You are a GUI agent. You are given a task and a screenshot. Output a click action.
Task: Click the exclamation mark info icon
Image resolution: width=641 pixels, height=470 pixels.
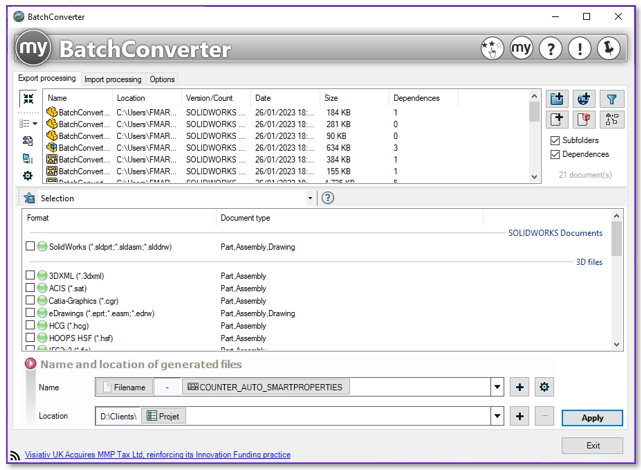tap(579, 49)
